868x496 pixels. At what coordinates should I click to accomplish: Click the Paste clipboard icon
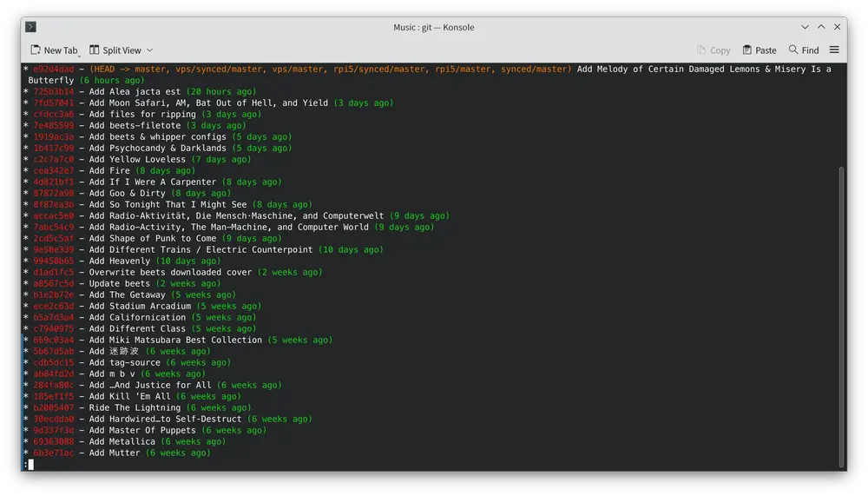[x=747, y=50]
